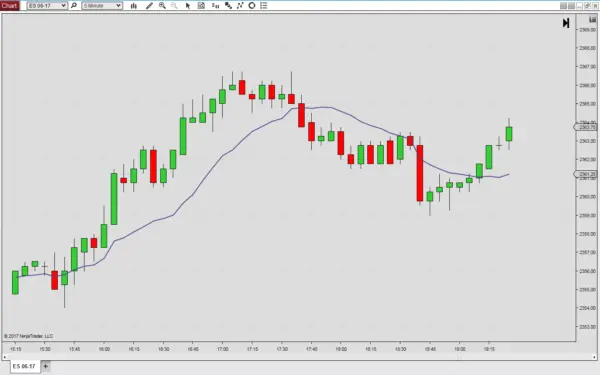Screen dimensions: 600x375
Task: Open the properties list icon
Action: 264,5
